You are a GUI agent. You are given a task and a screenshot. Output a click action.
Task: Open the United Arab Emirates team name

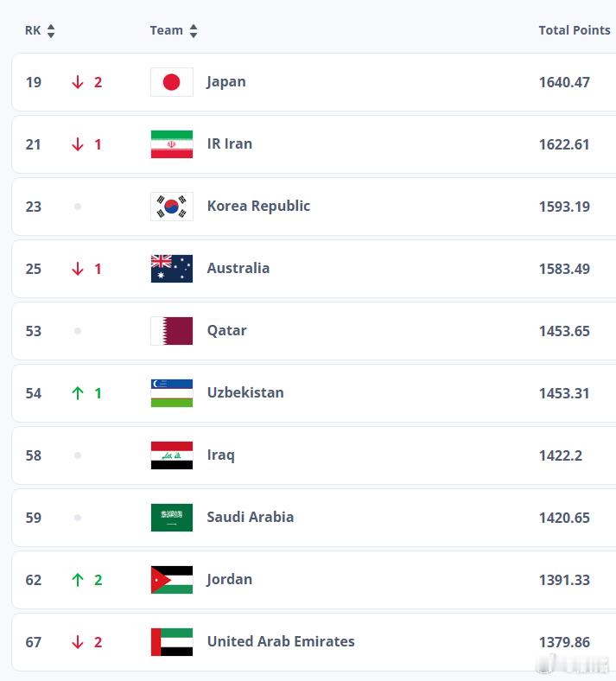[281, 641]
